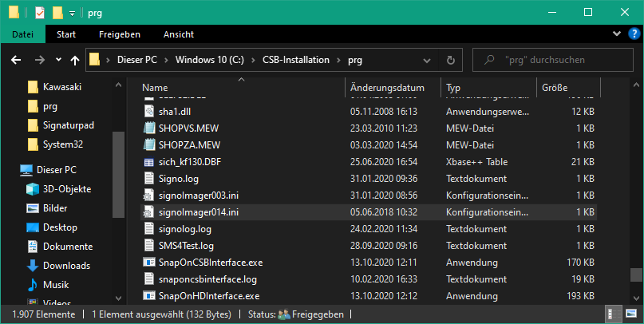Click the Downloads arrow icon
Image resolution: width=644 pixels, height=324 pixels.
33,266
